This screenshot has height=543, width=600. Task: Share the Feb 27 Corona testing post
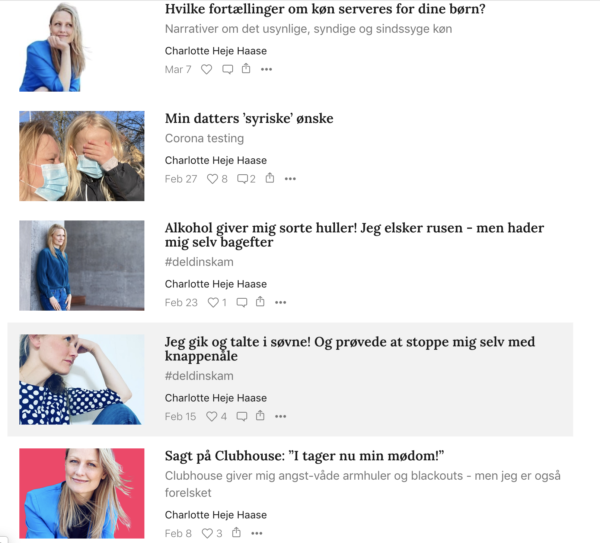(x=270, y=178)
